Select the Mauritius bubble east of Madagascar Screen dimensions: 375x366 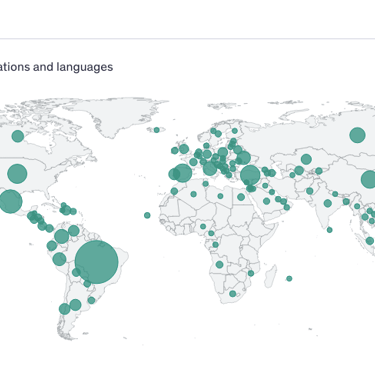click(289, 278)
